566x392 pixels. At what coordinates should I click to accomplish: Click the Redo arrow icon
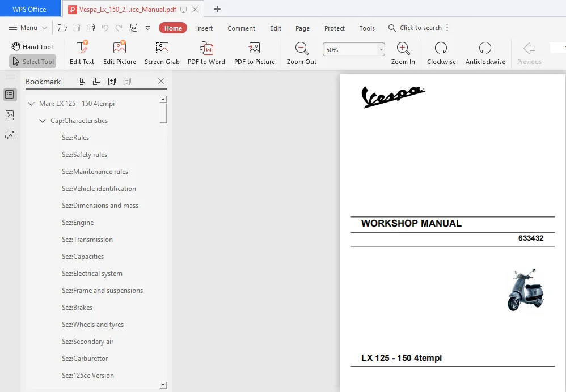[119, 28]
